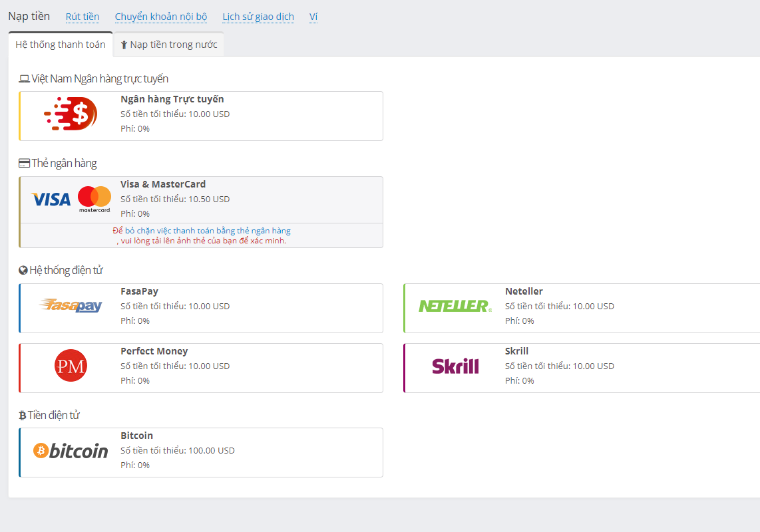
Task: Click Visa & MasterCard's minimum 10.50 USD text
Action: pos(175,199)
